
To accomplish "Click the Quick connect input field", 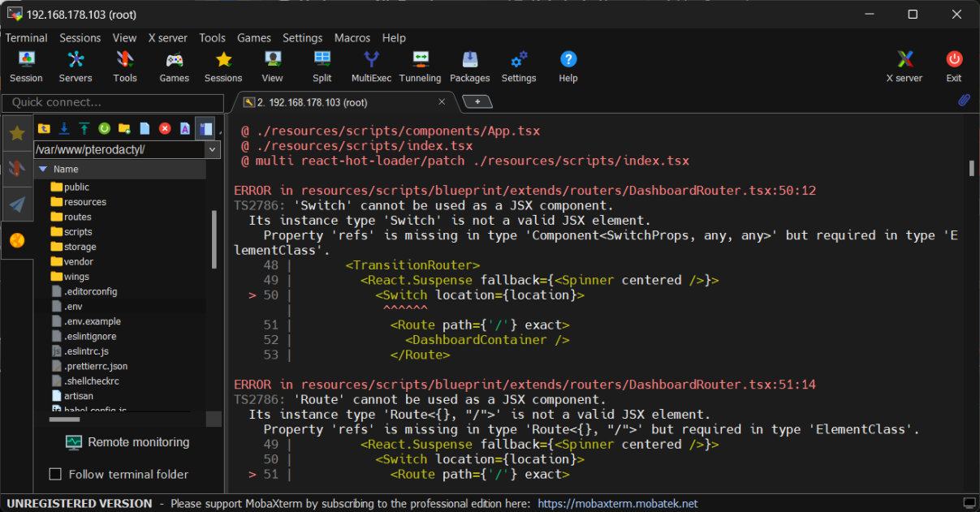I will (x=113, y=102).
